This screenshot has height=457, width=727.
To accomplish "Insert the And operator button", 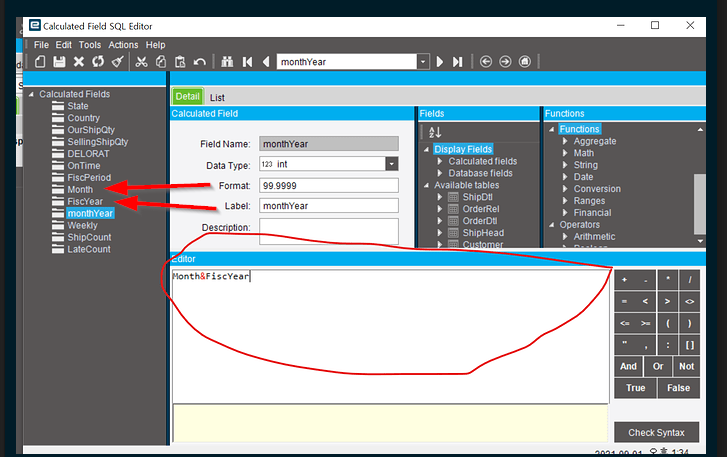I will 628,366.
